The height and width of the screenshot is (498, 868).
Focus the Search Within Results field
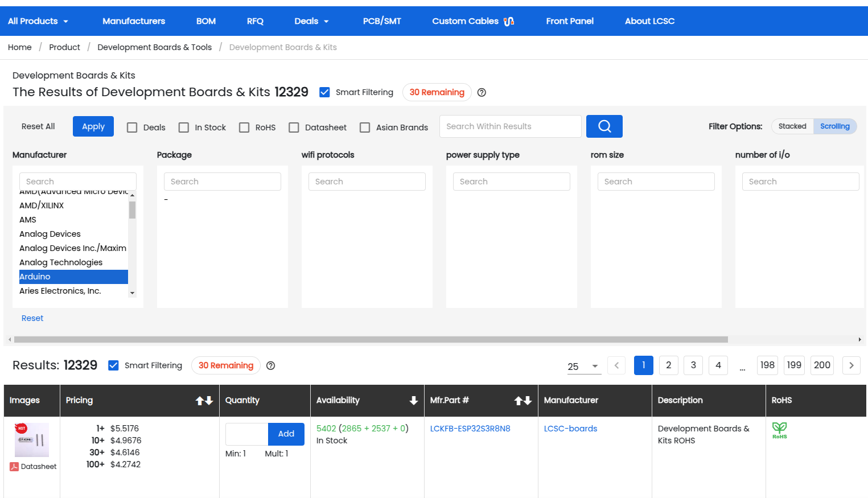click(x=510, y=126)
